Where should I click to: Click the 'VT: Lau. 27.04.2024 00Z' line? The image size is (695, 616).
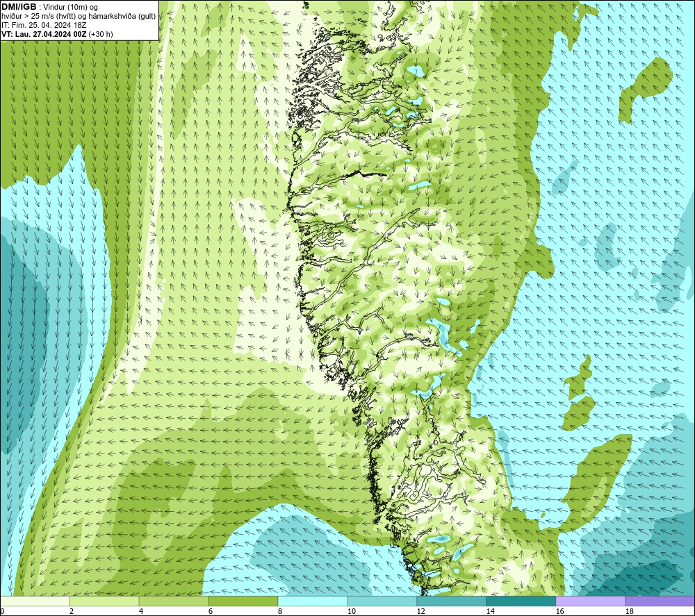pyautogui.click(x=44, y=34)
